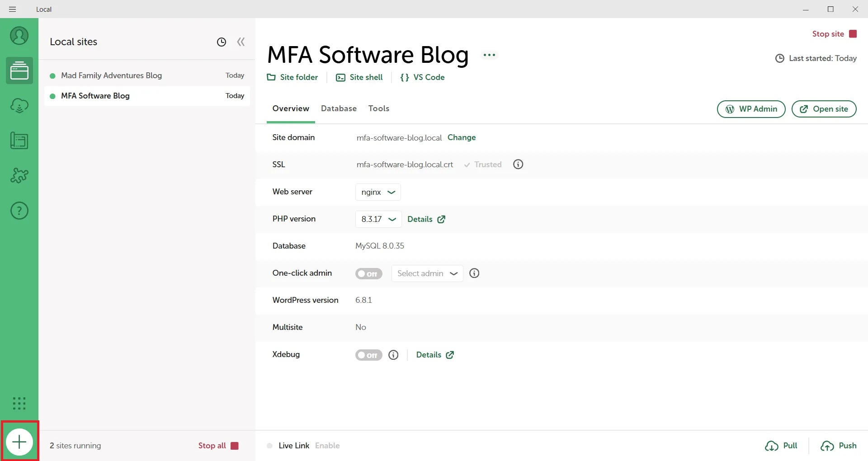This screenshot has width=868, height=461.
Task: Click the Trusted SSL status
Action: tap(483, 165)
